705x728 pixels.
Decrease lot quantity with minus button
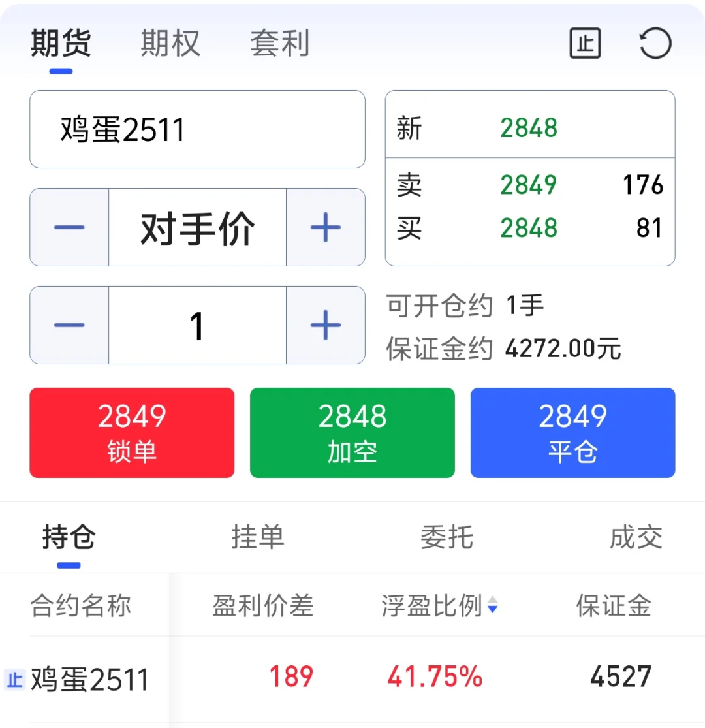point(69,325)
